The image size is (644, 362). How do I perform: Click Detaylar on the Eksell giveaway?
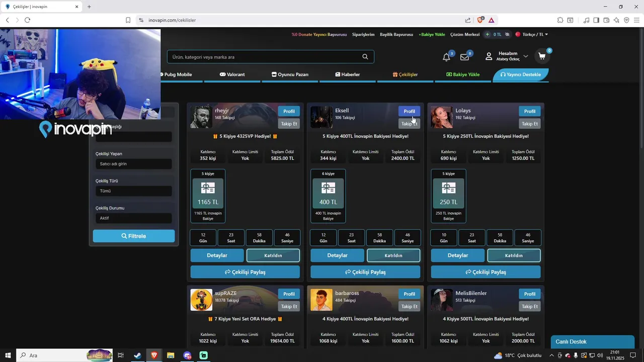click(x=337, y=255)
